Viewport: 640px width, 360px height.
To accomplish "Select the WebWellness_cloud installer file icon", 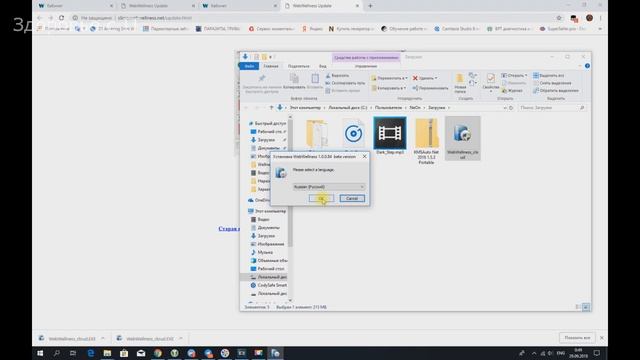I will click(x=462, y=138).
